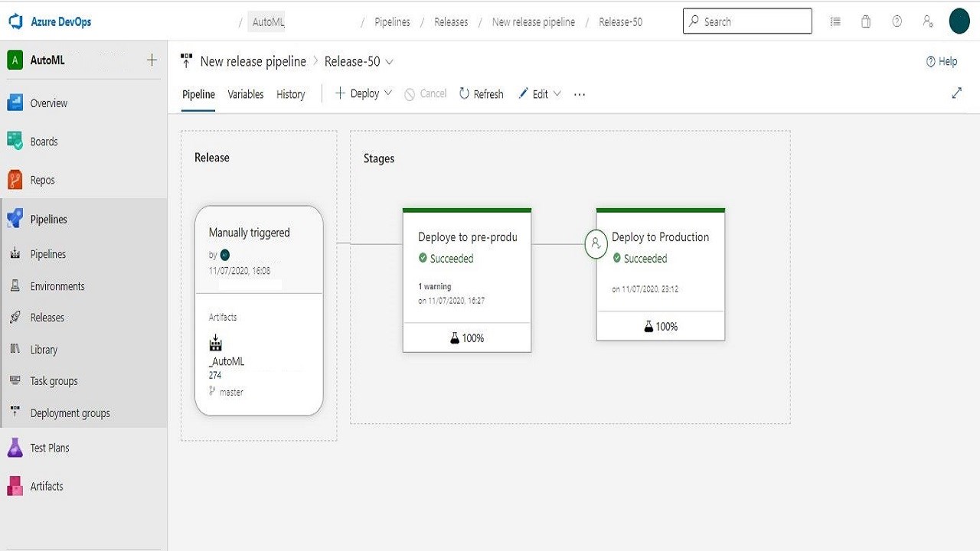View test results flask in Production stage
The width and height of the screenshot is (980, 551).
[648, 326]
